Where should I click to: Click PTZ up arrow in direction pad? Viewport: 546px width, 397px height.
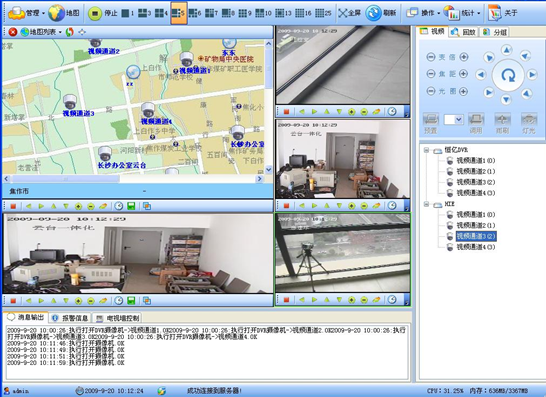point(506,50)
